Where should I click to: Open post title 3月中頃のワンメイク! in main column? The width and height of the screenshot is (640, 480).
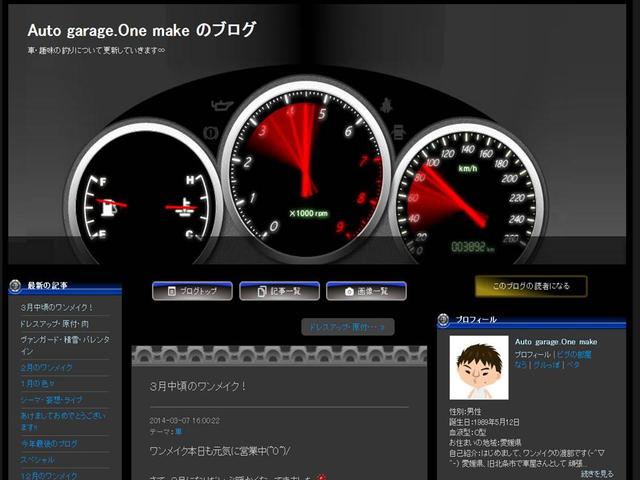(x=198, y=386)
